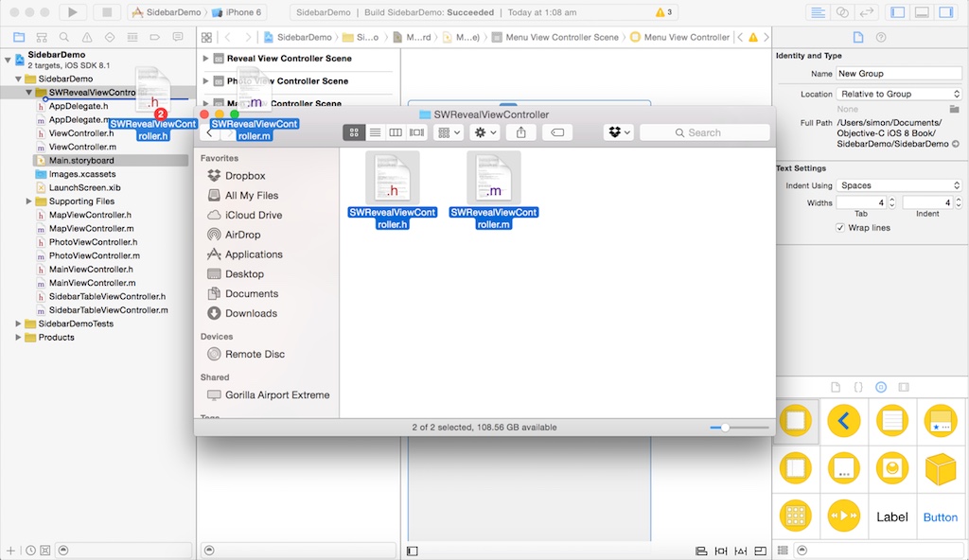Expand the Products group in project navigator
This screenshot has width=969, height=560.
pyautogui.click(x=17, y=337)
